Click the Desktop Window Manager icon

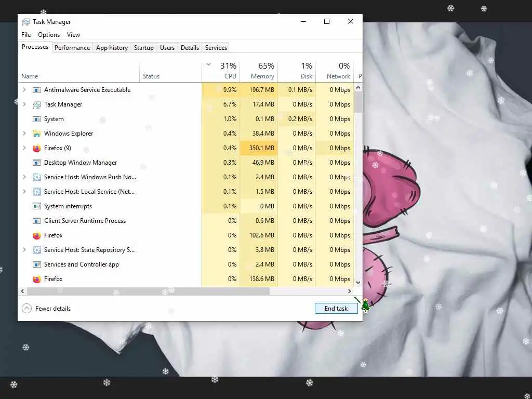[37, 163]
